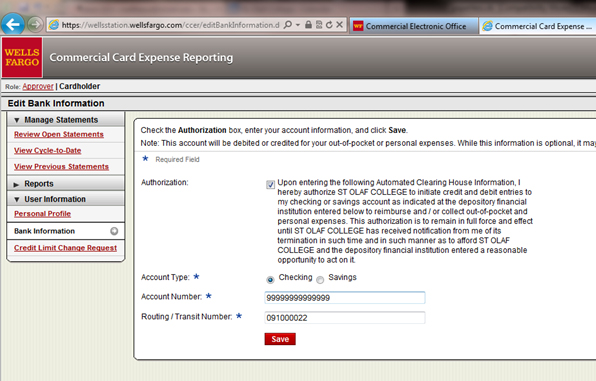Click the Required Field note text

coord(177,159)
